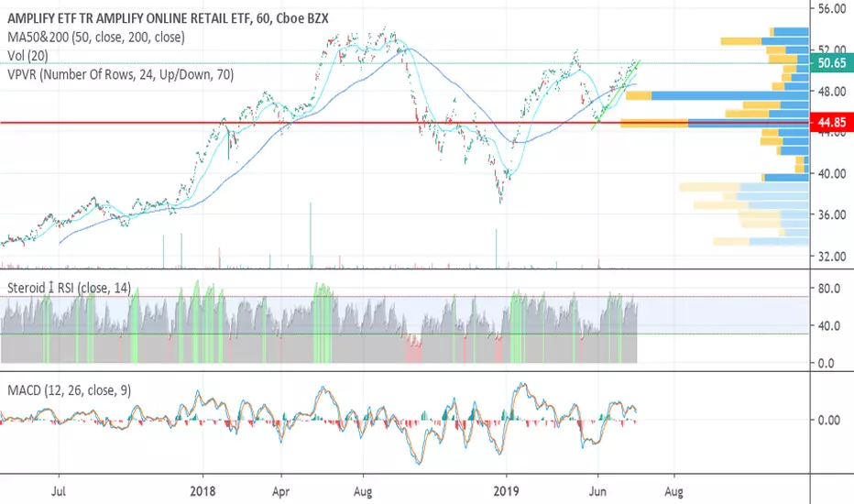Click the RSI 80.0 scale label

829,289
